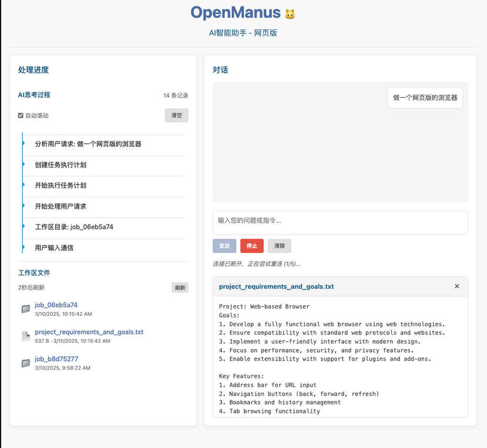Click the Goals: line in the preview

tap(229, 315)
